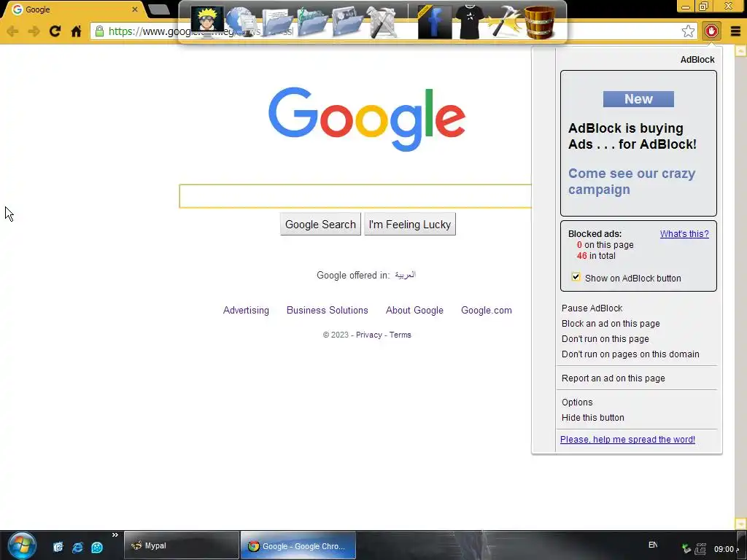Focus the Google search box
Viewport: 747px width, 560px height.
(355, 196)
